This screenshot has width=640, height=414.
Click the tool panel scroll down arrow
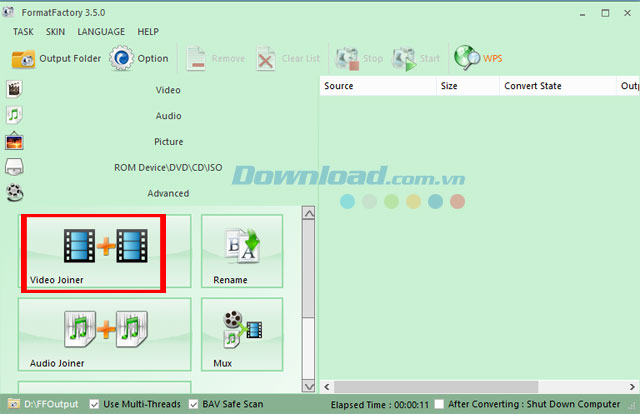click(x=309, y=386)
